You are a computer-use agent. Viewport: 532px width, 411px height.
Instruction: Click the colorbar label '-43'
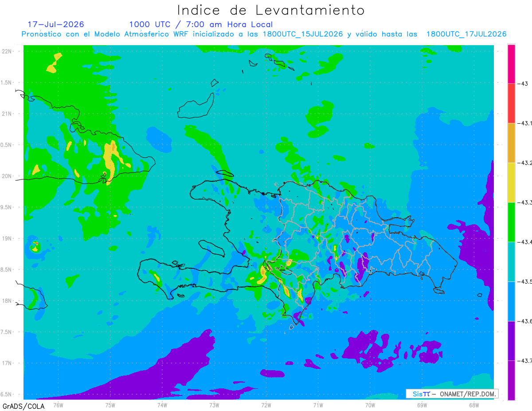coord(522,84)
